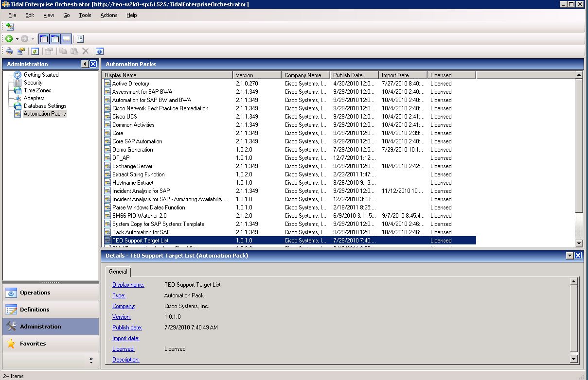Click the Cisco UCS pack icon

click(x=107, y=117)
